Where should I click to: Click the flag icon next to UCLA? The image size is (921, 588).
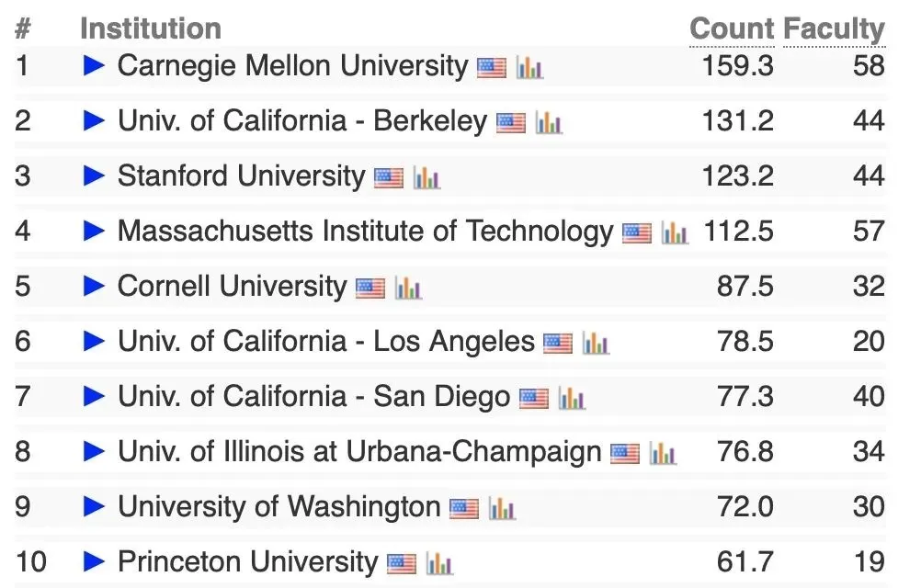[x=558, y=343]
